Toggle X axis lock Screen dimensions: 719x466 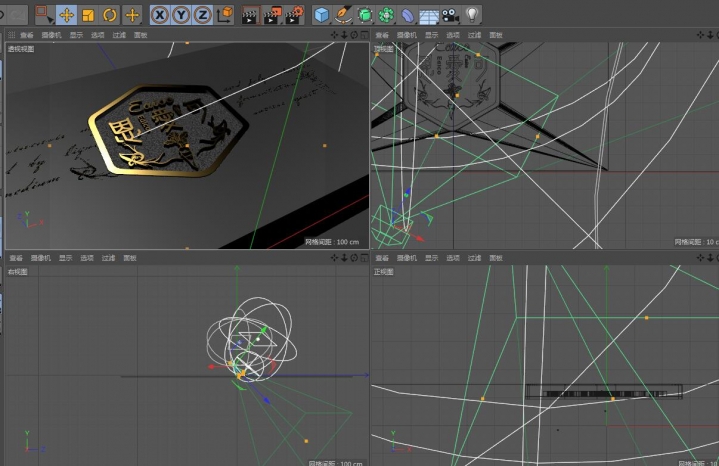click(x=160, y=15)
